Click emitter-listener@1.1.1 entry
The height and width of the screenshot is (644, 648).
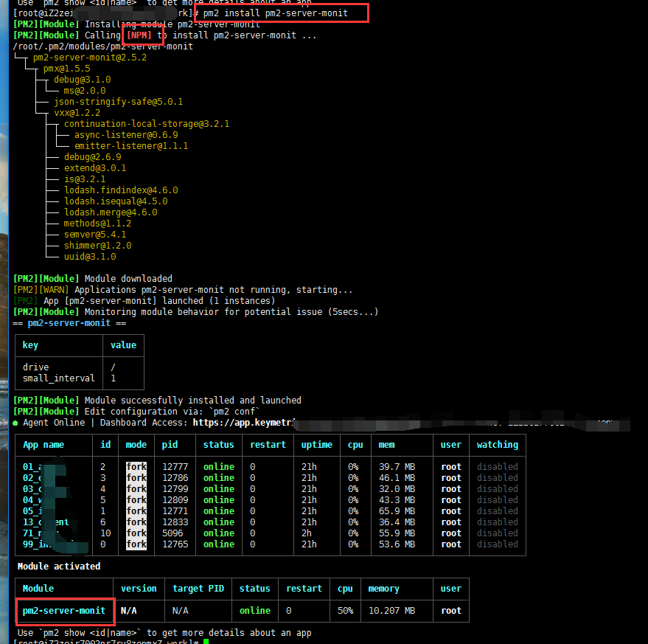point(131,146)
